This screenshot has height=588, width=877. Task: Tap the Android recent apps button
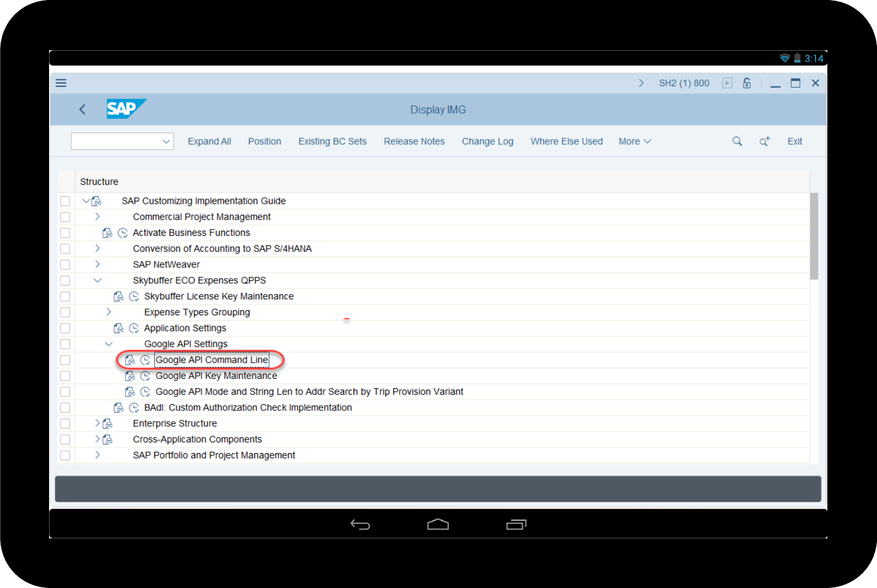click(516, 524)
